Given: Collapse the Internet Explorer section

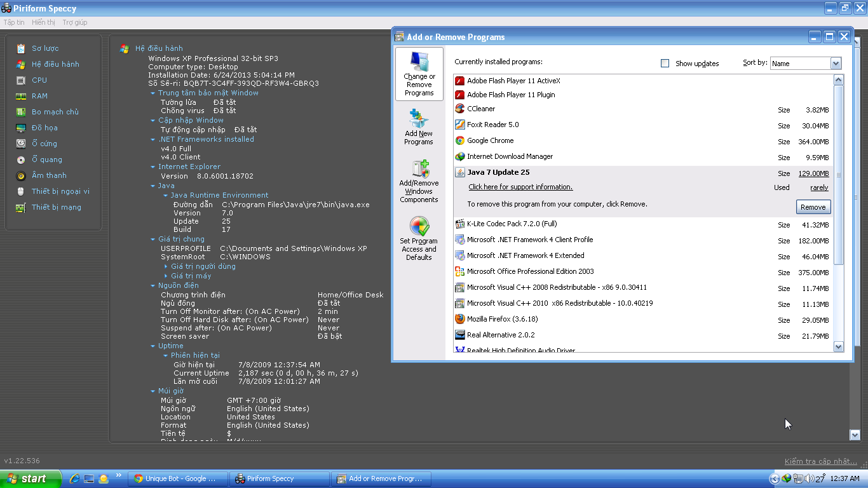Looking at the screenshot, I should tap(153, 167).
